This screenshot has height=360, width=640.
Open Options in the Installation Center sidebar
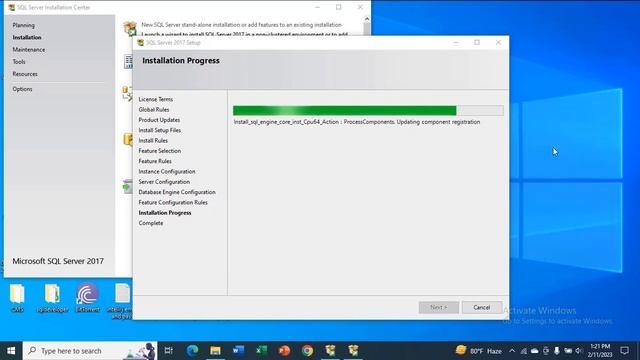tap(22, 89)
